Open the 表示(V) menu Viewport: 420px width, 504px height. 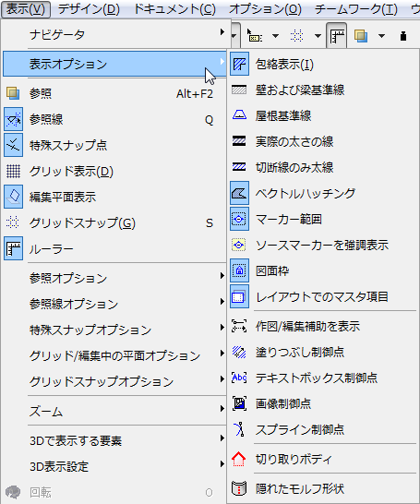(x=26, y=9)
